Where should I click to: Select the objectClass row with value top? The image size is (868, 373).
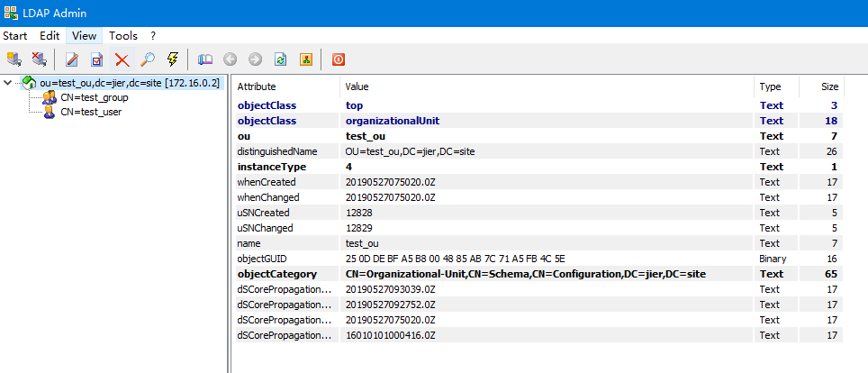tap(539, 105)
